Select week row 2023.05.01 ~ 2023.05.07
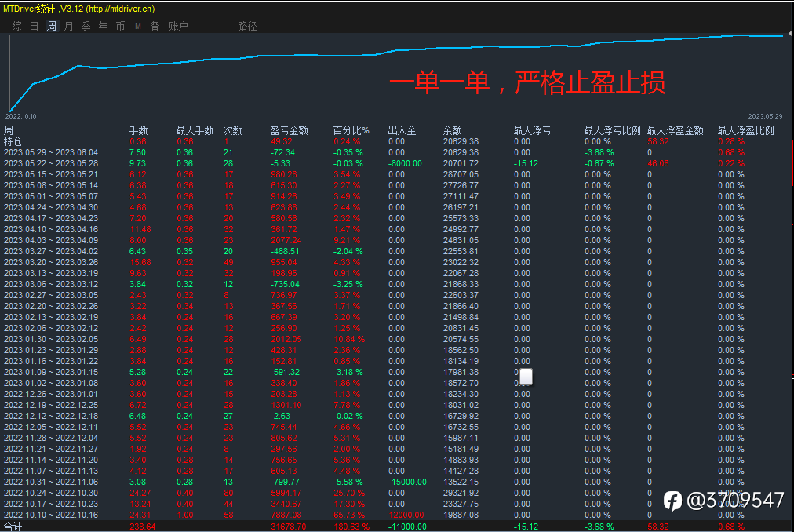 click(x=397, y=197)
